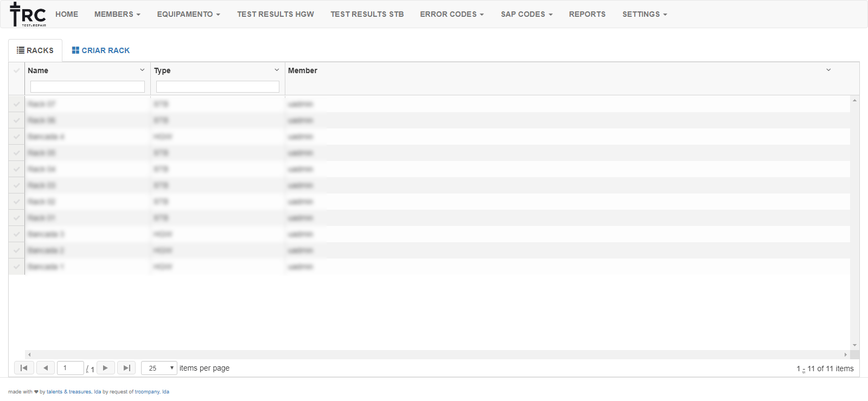Image resolution: width=868 pixels, height=401 pixels.
Task: Open the Test Results HGW menu item
Action: 275,14
